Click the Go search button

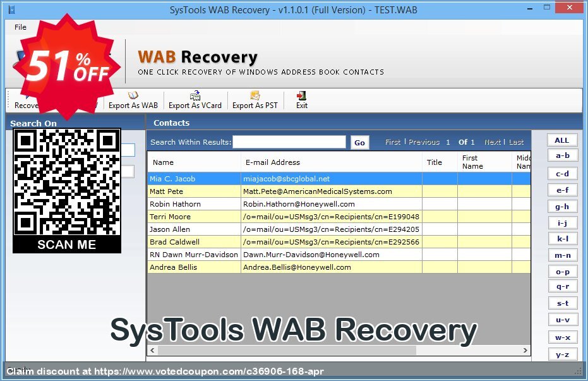point(359,143)
